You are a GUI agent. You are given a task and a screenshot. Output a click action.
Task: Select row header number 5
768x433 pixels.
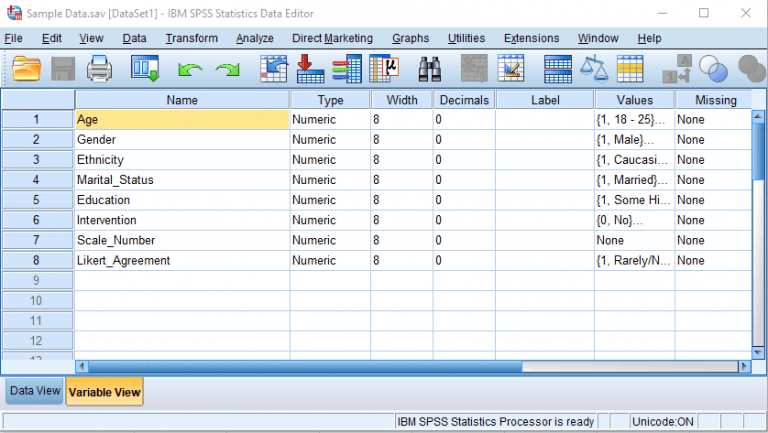[x=37, y=200]
